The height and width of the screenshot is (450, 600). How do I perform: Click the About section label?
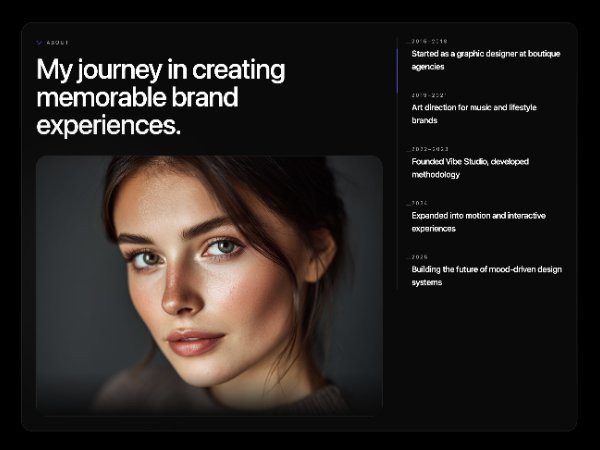coord(57,42)
